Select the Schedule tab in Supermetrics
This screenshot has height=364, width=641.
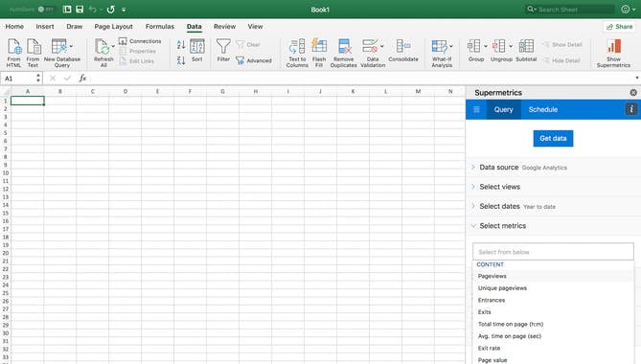click(x=543, y=109)
